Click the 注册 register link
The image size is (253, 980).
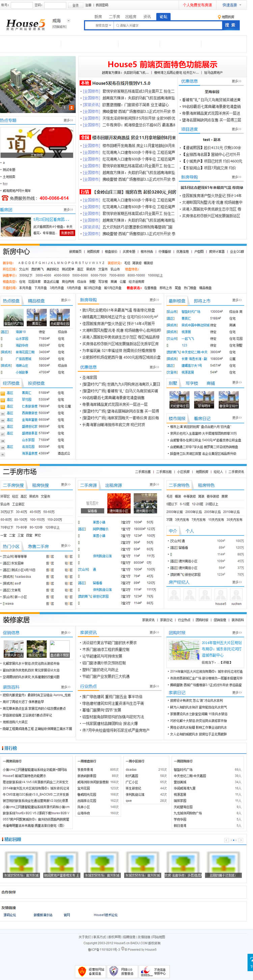tap(88, 5)
